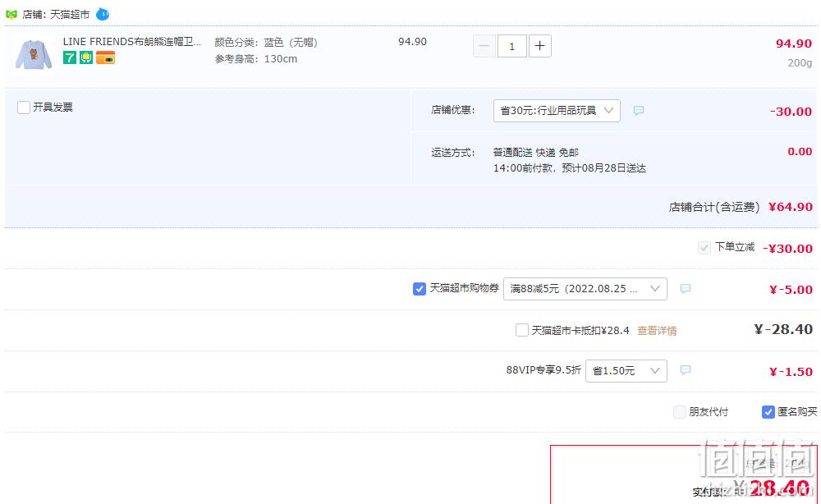The image size is (821, 504).
Task: Uncheck the 匿名购买 checkbox
Action: tap(768, 412)
